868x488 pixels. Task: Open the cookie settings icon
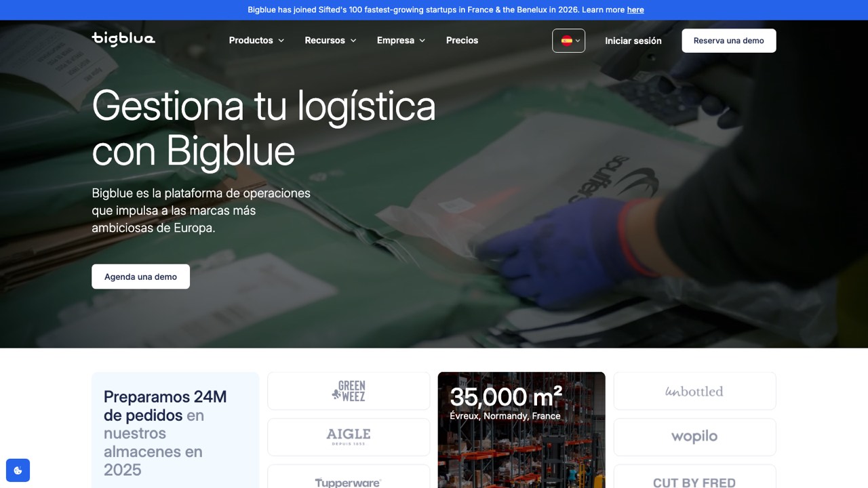18,470
